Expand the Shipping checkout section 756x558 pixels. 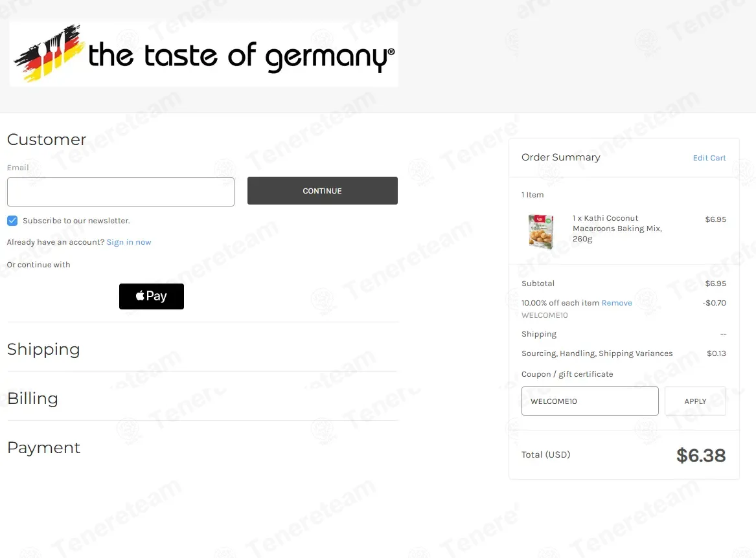coord(43,350)
